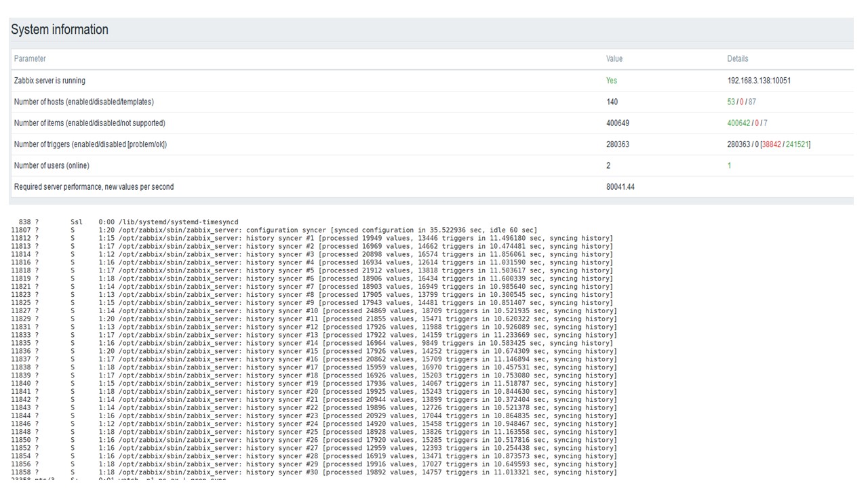Click the history syncer #19 line
Viewport: 868px width, 488px height.
[314, 384]
